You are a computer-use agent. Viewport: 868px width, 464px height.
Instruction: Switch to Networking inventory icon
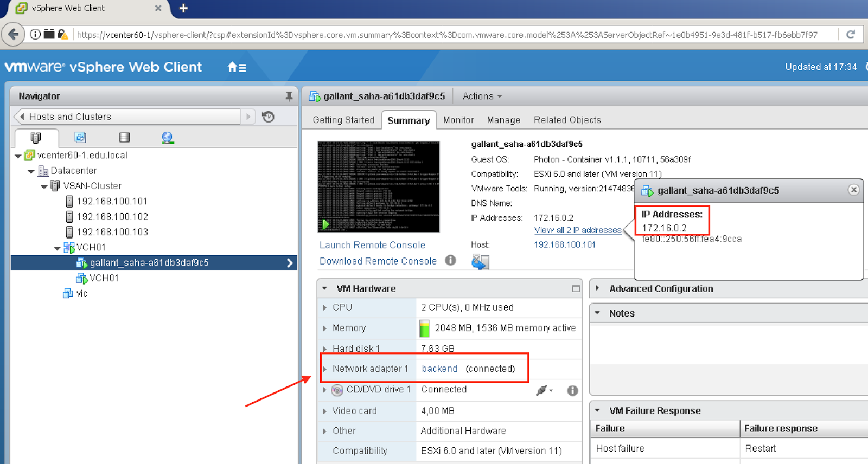click(168, 138)
